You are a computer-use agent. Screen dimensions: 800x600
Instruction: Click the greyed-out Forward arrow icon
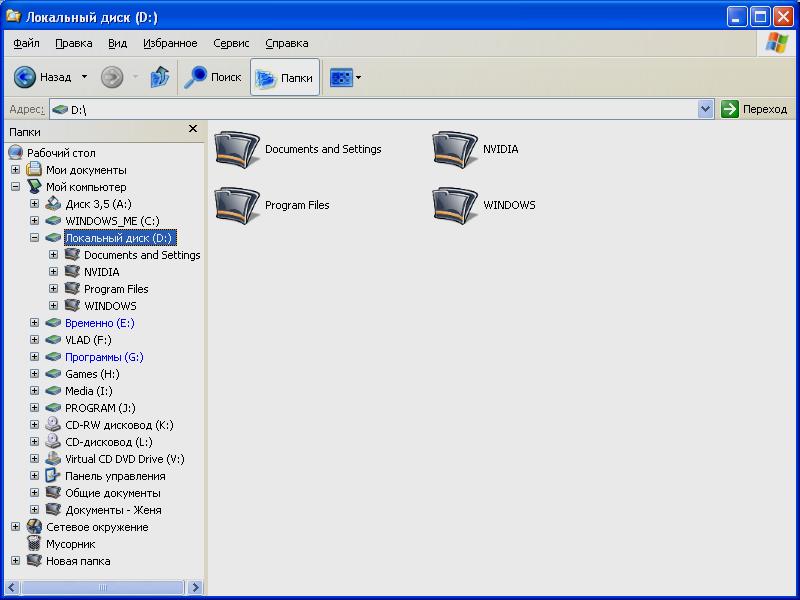point(112,78)
